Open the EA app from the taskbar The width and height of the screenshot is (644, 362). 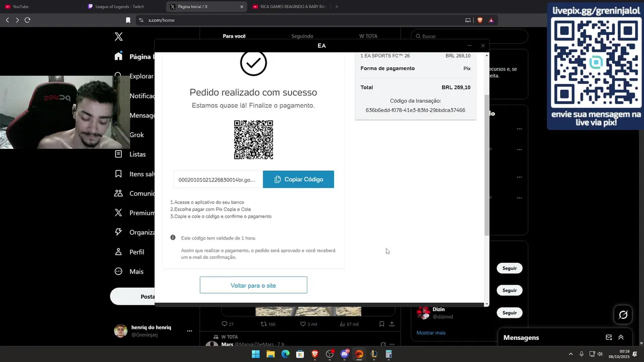(x=359, y=354)
